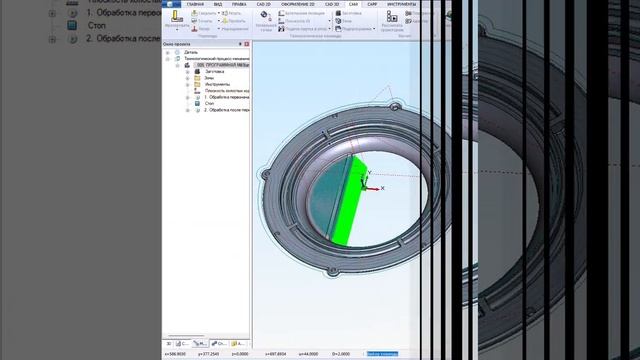Image resolution: width=640 pixels, height=360 pixels.
Task: Click the Подпрограмма subprogram icon in ribbon
Action: pyautogui.click(x=338, y=29)
